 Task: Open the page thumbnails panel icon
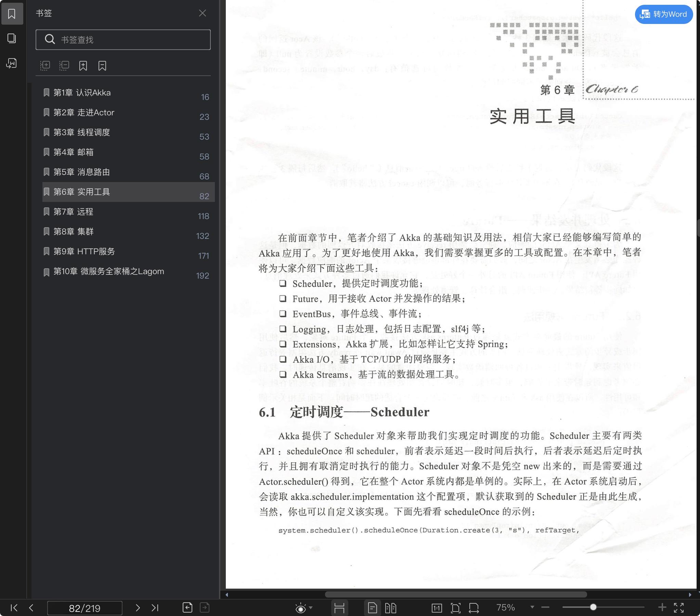(12, 38)
